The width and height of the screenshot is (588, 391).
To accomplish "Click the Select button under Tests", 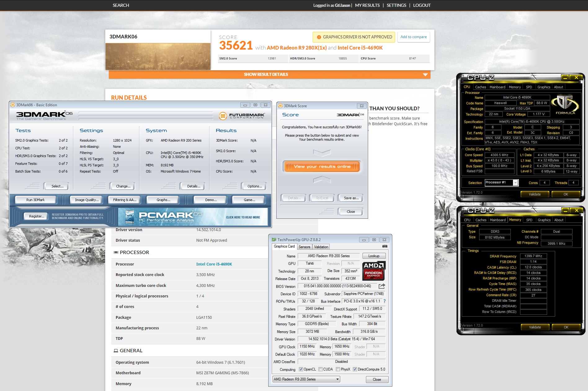I will tap(57, 186).
